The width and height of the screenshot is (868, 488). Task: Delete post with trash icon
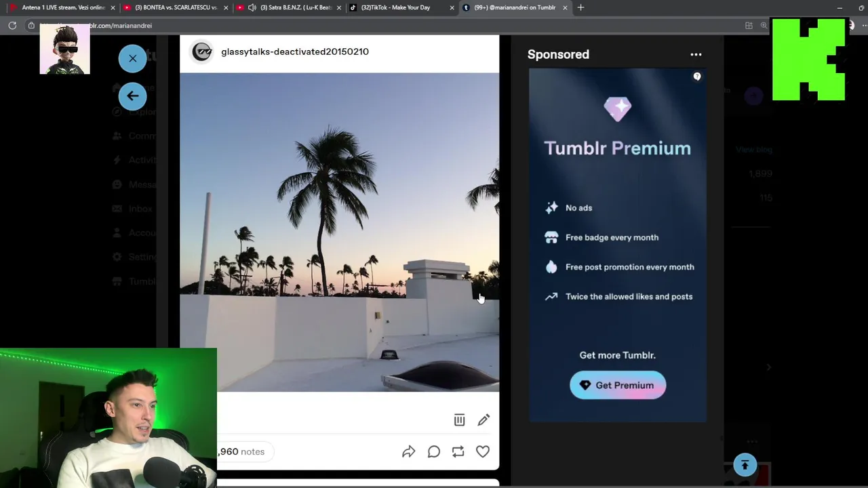coord(459,420)
